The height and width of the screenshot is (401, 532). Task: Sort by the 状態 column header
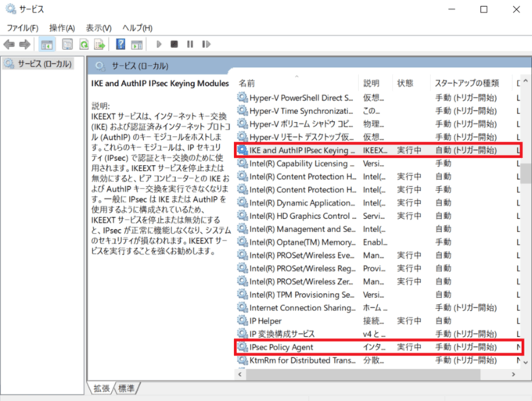click(x=411, y=83)
